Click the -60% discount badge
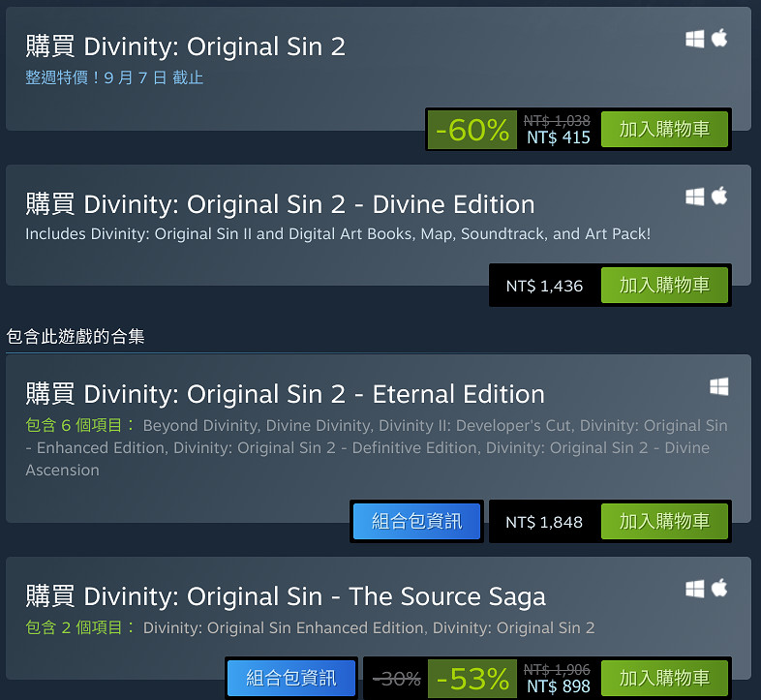 [472, 130]
